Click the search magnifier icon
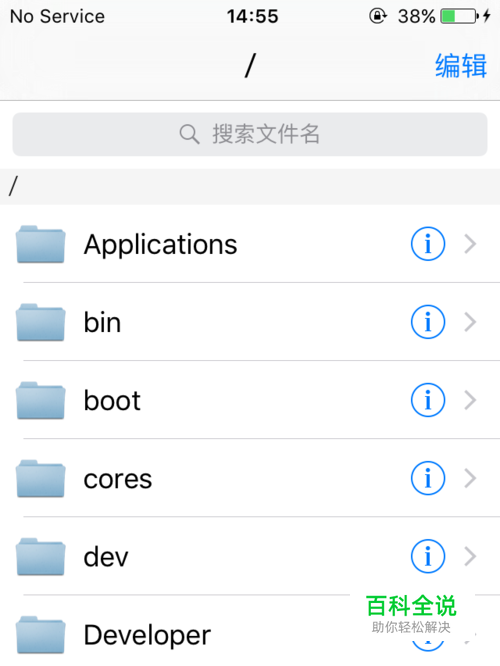This screenshot has height=666, width=500. (189, 134)
